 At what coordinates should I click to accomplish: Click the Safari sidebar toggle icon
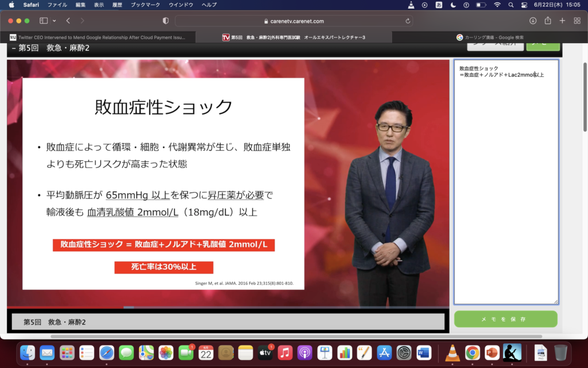(44, 21)
